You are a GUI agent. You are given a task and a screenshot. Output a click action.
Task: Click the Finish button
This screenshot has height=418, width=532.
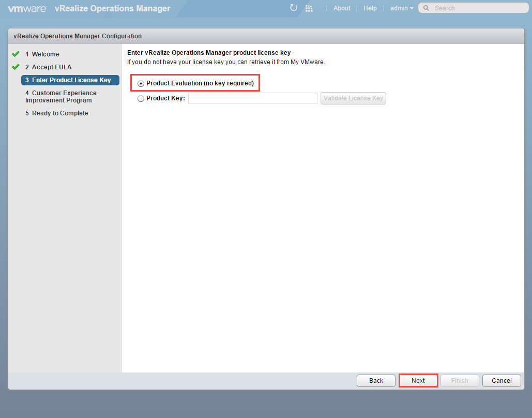[x=460, y=381]
